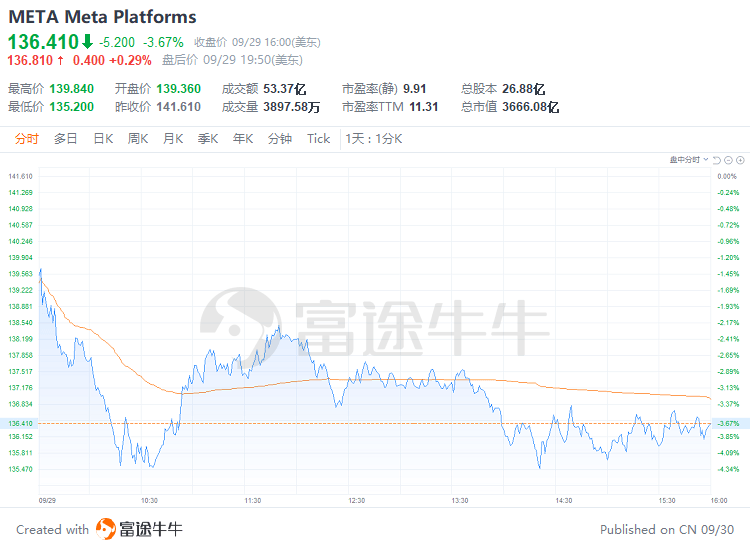750x550 pixels.
Task: Click the META Meta Platforms title
Action: 102,17
